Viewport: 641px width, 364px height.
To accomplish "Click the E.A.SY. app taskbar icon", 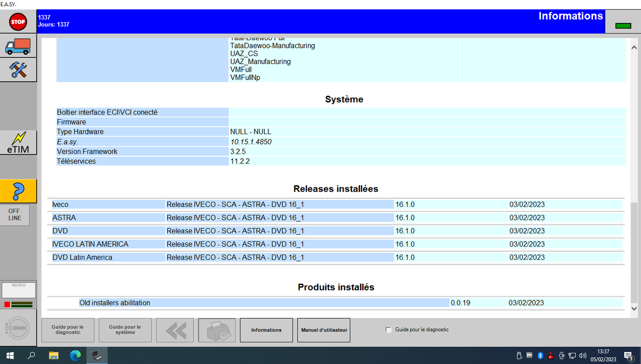I will pyautogui.click(x=96, y=355).
